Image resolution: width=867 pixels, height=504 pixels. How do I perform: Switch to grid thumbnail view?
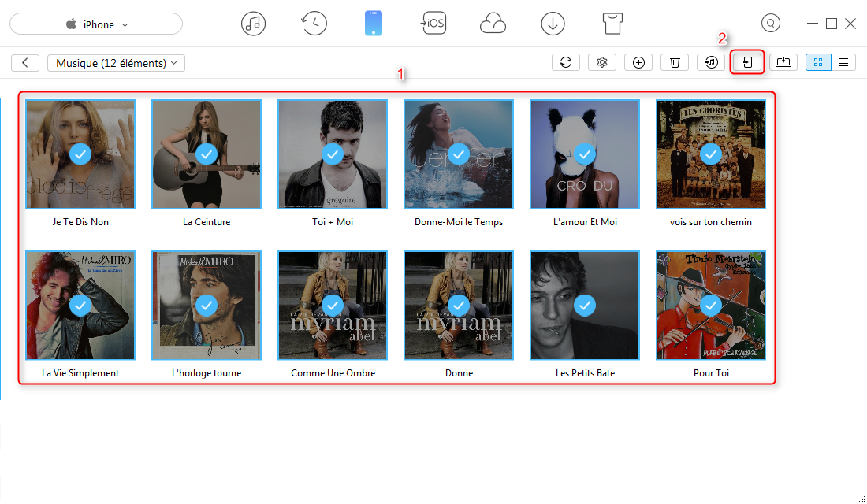pyautogui.click(x=818, y=62)
